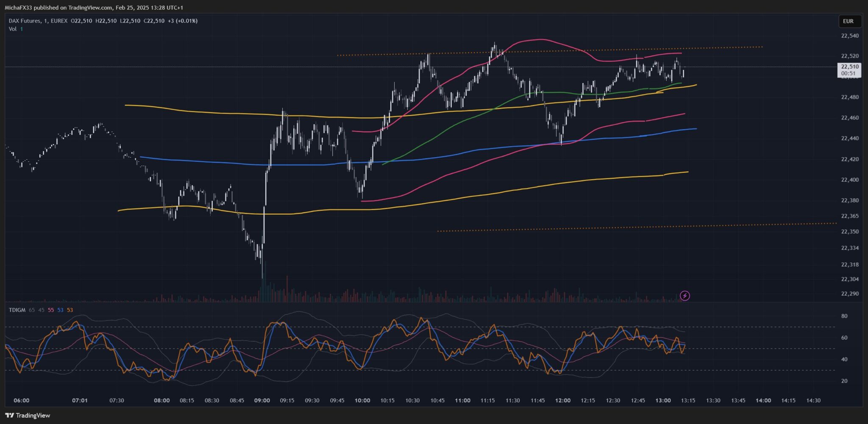Viewport: 868px width, 424px height.
Task: Click the 11:45 time axis label
Action: pos(538,401)
